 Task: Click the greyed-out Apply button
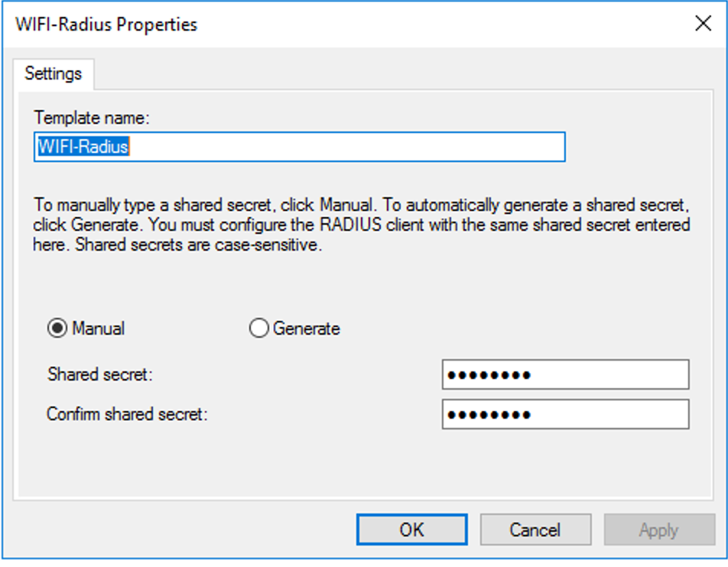[659, 530]
